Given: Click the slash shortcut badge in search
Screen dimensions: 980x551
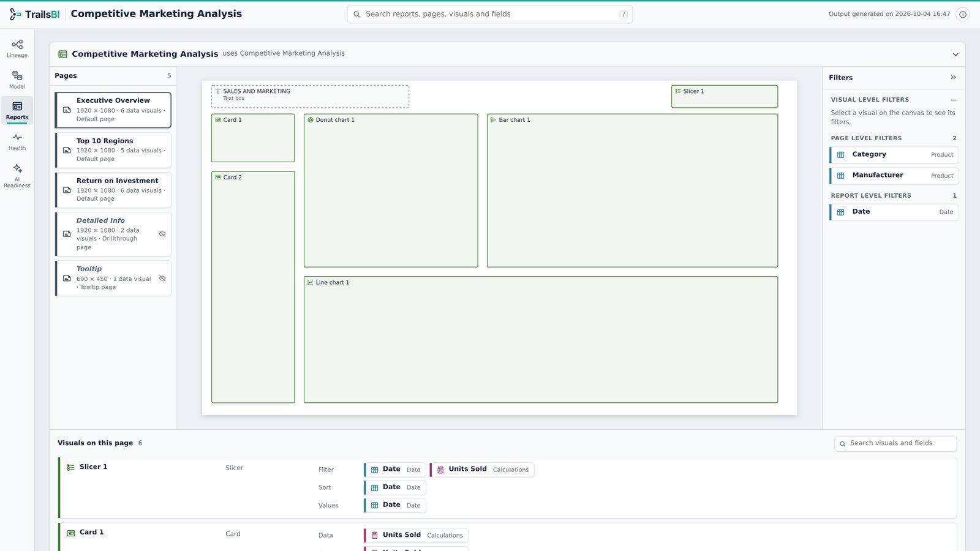Looking at the screenshot, I should coord(624,15).
